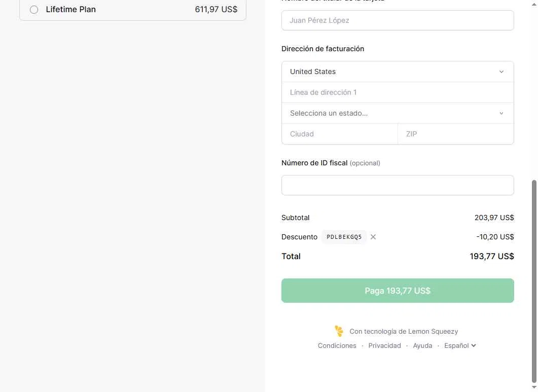Click the Paga 193,77 US$ button
Screen dimensions: 538x392
tap(398, 291)
